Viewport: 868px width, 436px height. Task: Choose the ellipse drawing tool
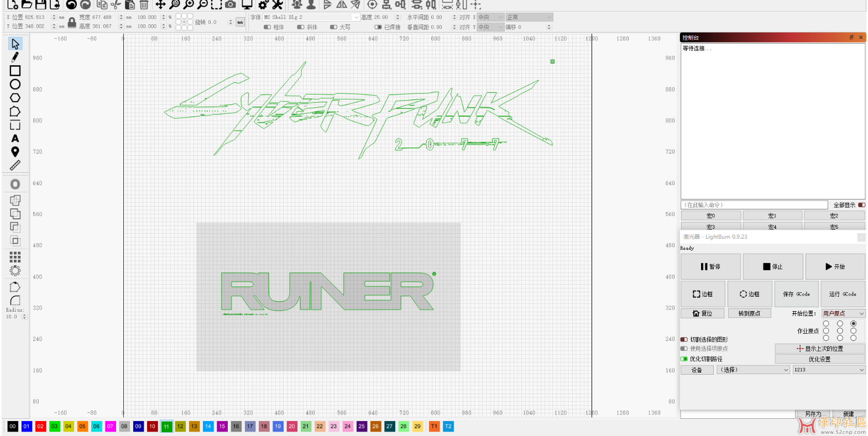click(x=15, y=84)
